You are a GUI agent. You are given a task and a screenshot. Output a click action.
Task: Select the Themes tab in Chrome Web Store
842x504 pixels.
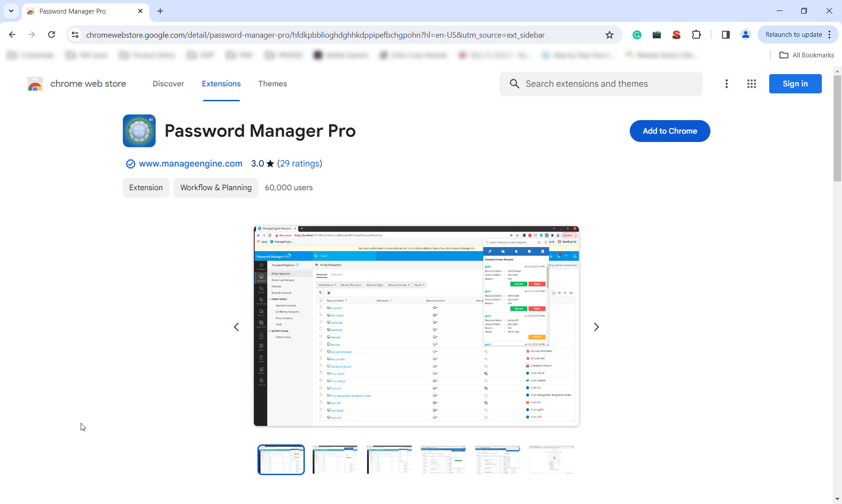pos(272,83)
